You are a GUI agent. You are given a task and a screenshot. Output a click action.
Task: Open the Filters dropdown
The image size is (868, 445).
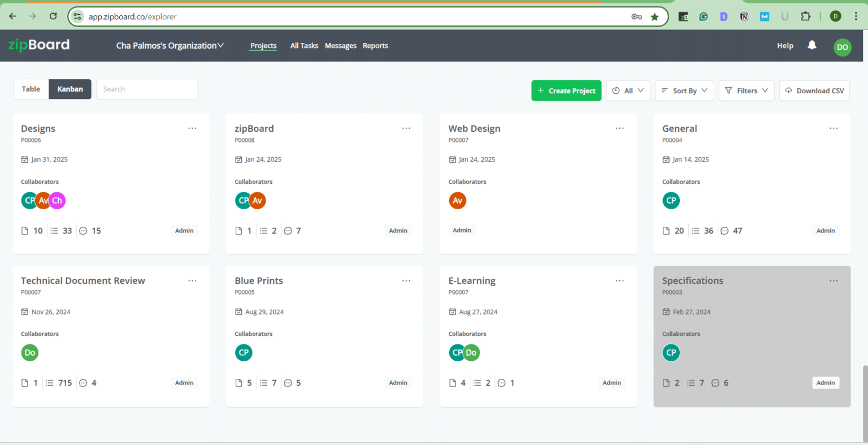pos(747,90)
